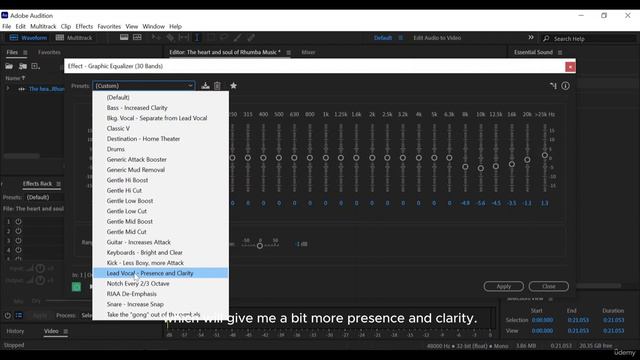Click the Apply button in the EQ dialog
The width and height of the screenshot is (640, 360).
[x=504, y=287]
